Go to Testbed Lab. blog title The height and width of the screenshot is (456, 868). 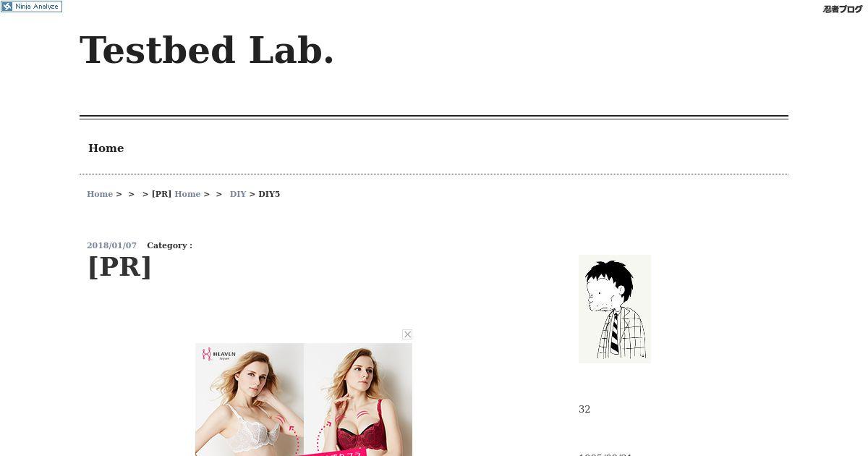point(207,51)
